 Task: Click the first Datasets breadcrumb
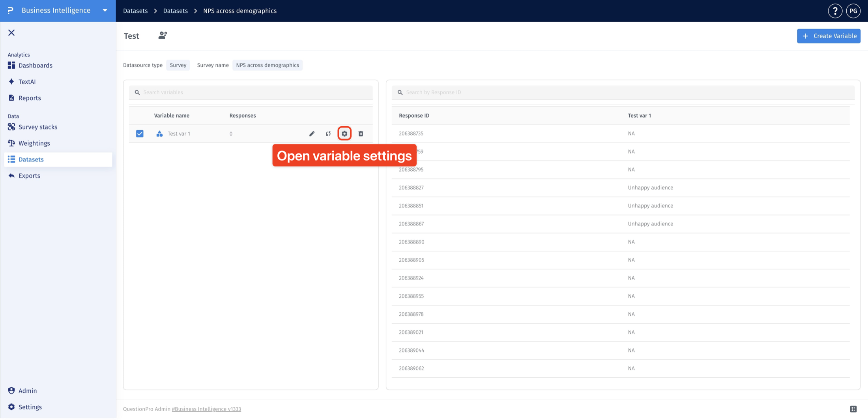[x=135, y=11]
